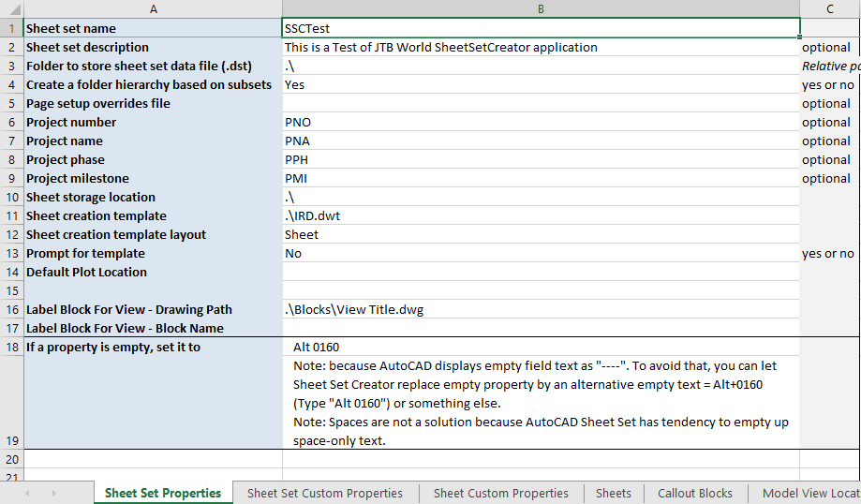
Task: Switch to Model View Locations tab
Action: tap(810, 493)
